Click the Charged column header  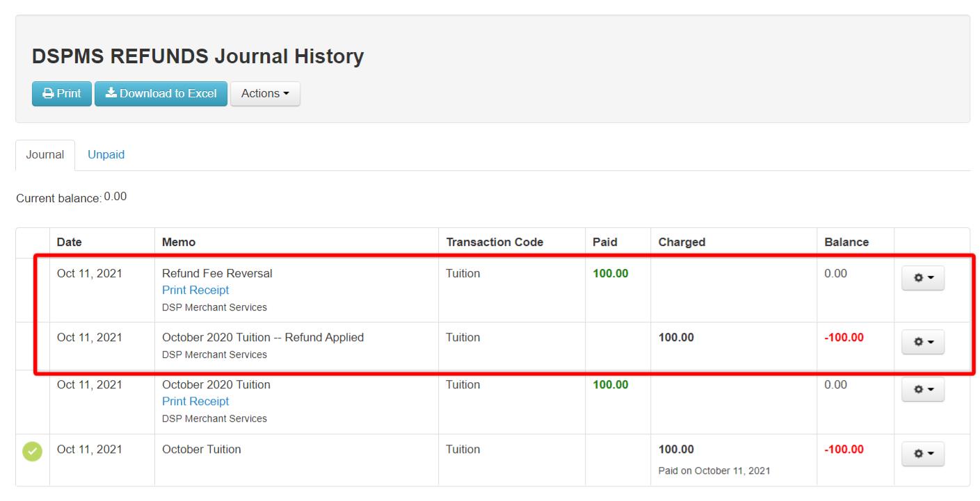[682, 242]
